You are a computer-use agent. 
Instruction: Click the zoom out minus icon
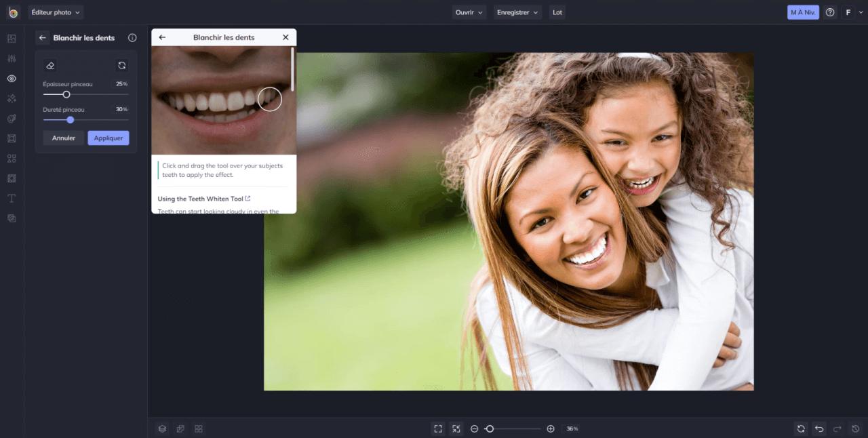[474, 429]
